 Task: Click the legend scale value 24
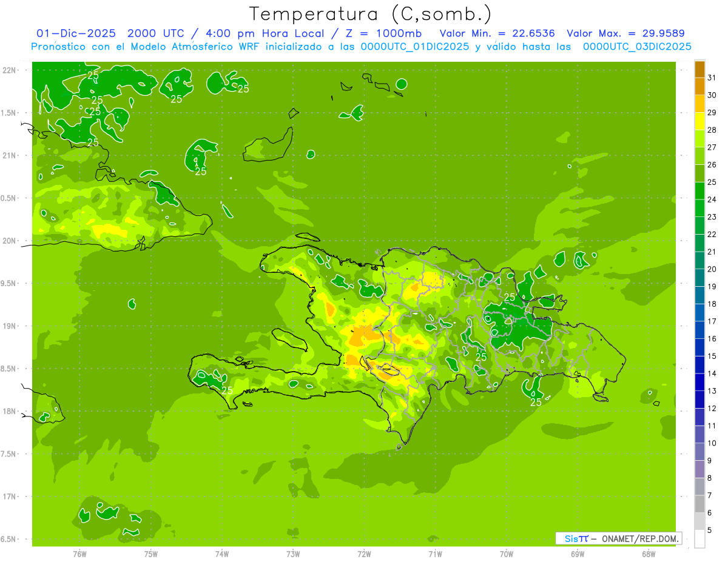pyautogui.click(x=712, y=199)
